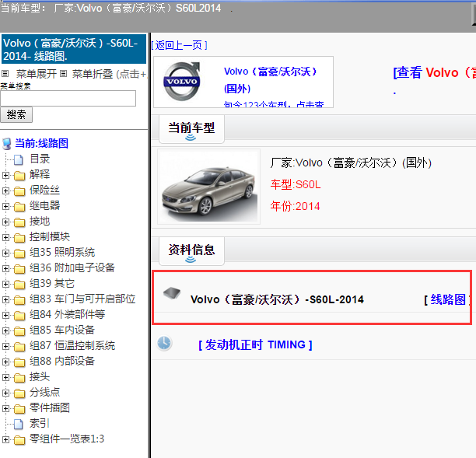
Task: Click the document icon beside 目录
Action: click(x=19, y=159)
